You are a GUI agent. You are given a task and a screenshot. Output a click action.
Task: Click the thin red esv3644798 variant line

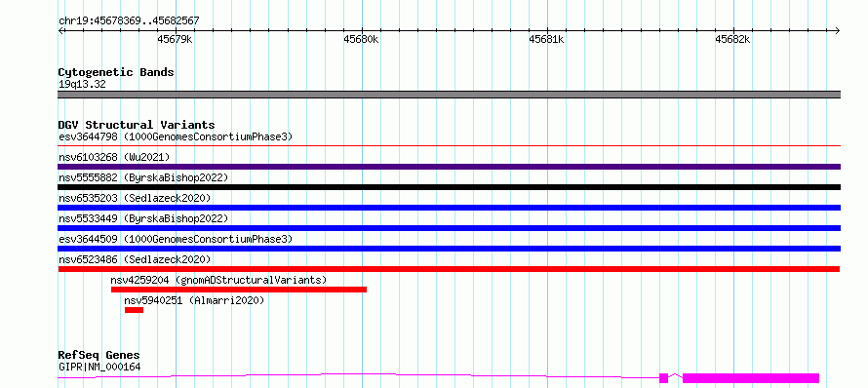449,146
